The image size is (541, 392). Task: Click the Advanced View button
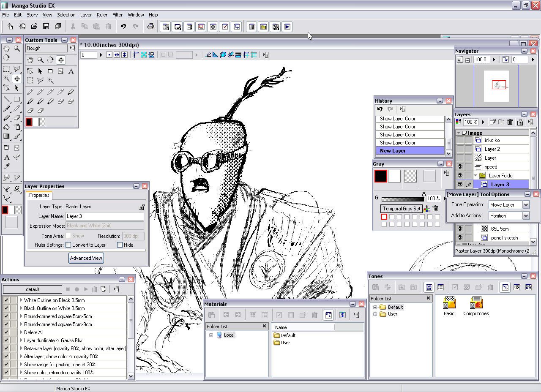click(x=86, y=258)
